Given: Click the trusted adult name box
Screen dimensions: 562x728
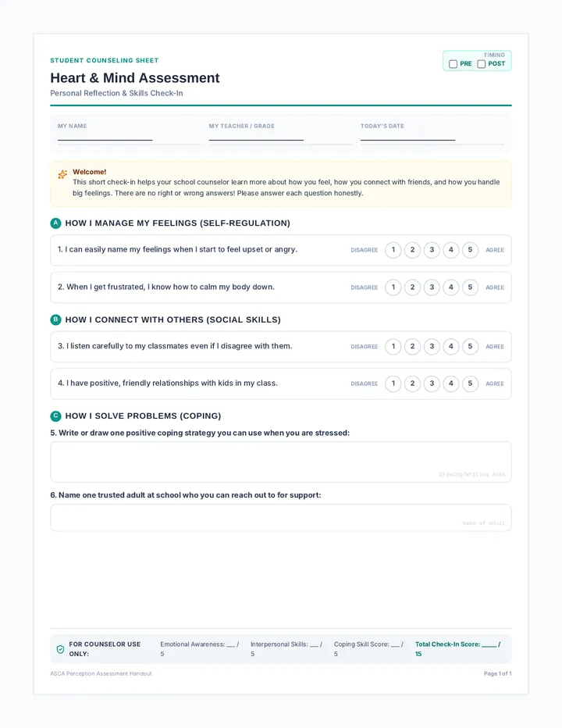Looking at the screenshot, I should click(281, 518).
